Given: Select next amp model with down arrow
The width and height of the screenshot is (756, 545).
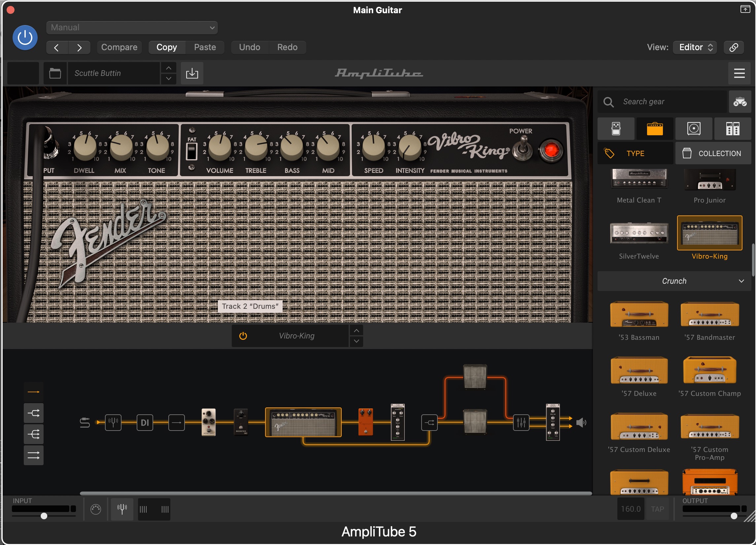Looking at the screenshot, I should pyautogui.click(x=356, y=341).
